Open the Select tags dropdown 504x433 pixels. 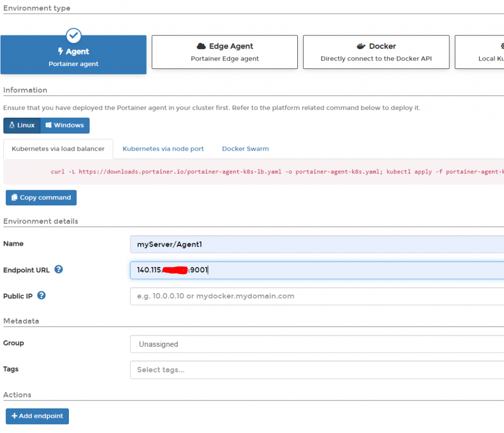click(317, 370)
